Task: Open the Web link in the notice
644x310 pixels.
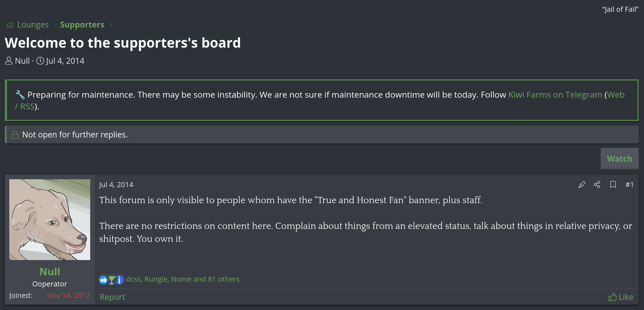Action: coord(616,95)
